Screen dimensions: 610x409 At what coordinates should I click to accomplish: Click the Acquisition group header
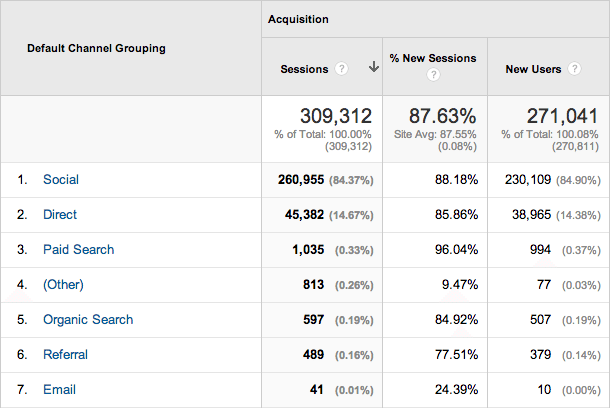click(x=299, y=19)
